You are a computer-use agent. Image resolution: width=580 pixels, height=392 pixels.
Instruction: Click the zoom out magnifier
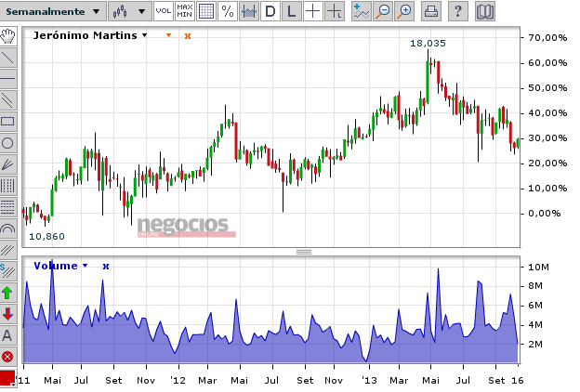click(383, 11)
